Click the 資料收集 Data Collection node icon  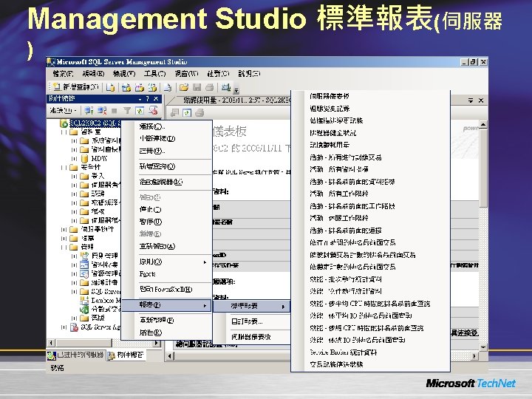[84, 265]
